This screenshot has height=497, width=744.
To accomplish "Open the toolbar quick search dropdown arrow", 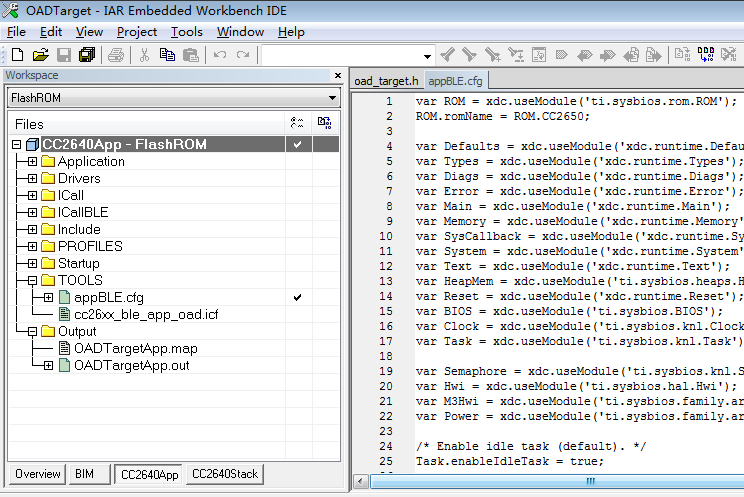I will point(427,56).
